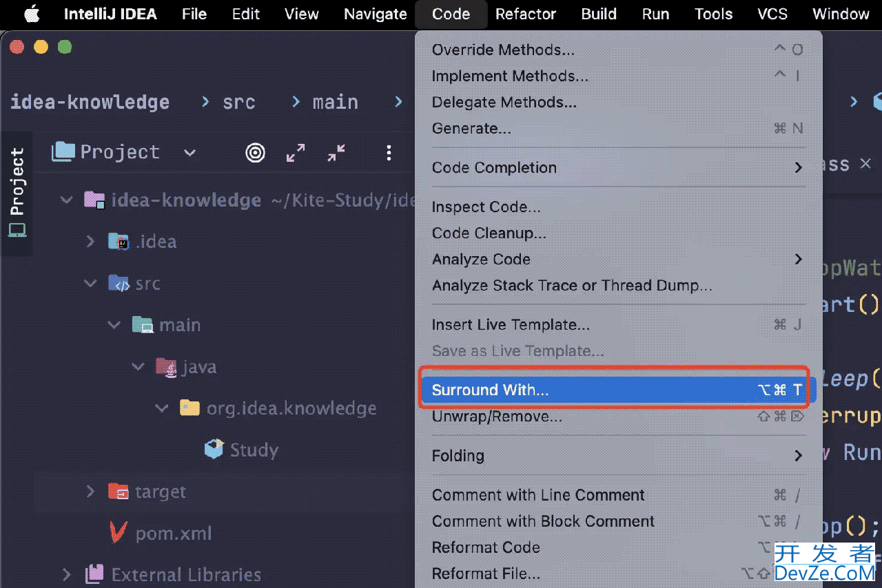882x588 pixels.
Task: Click the Collapse All icon in Project panel
Action: 336,153
